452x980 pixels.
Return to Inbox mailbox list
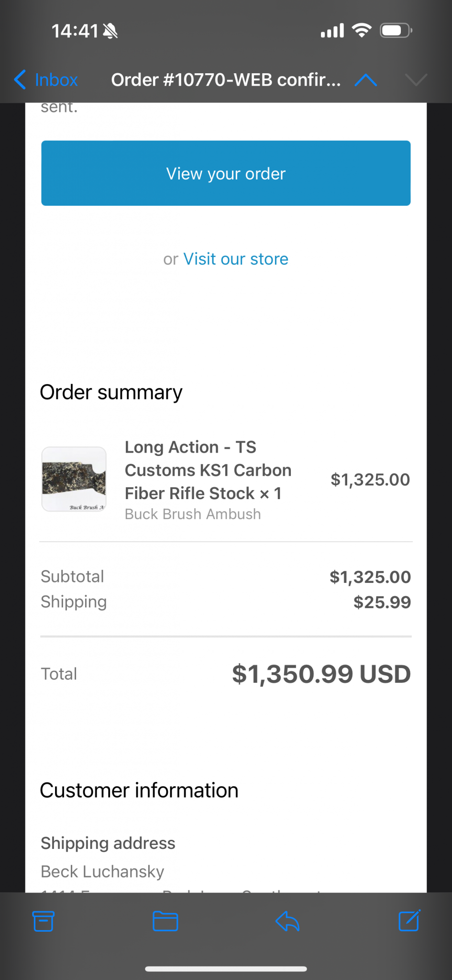coord(56,80)
